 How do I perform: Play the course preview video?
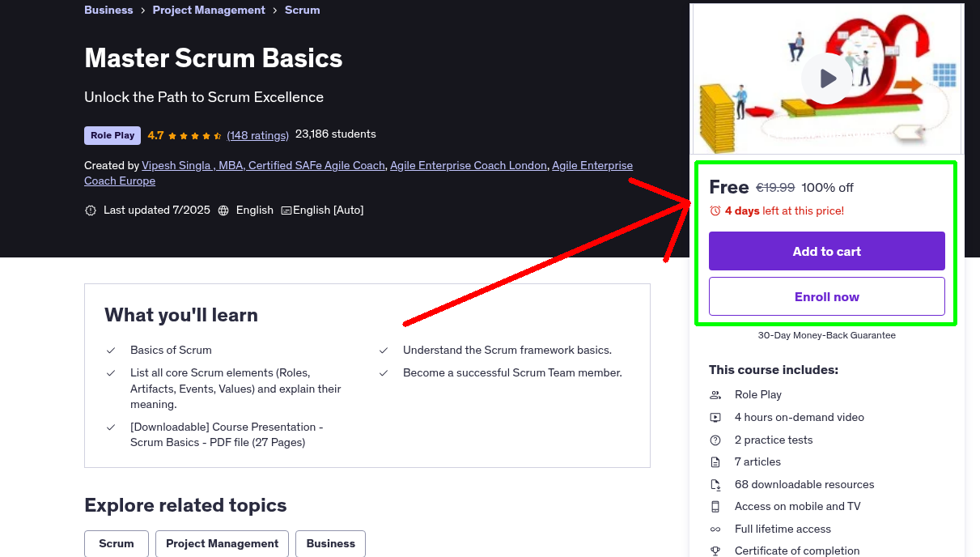(x=827, y=79)
